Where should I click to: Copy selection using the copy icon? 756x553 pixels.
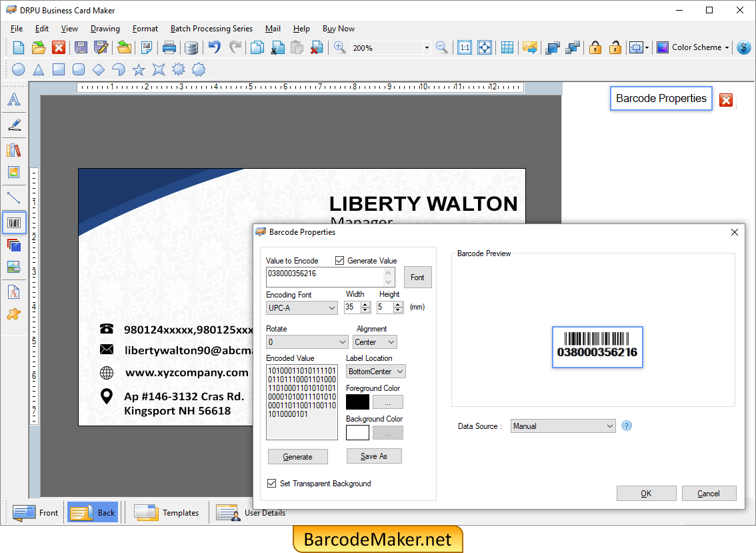257,47
